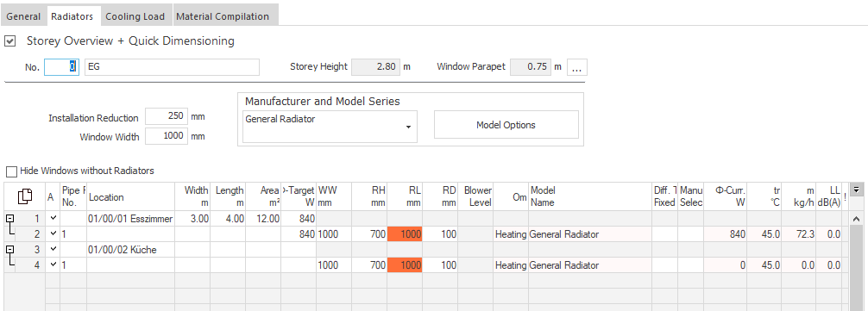Toggle the A column checkmark in row 3
Image resolution: width=868 pixels, height=311 pixels.
click(x=53, y=249)
